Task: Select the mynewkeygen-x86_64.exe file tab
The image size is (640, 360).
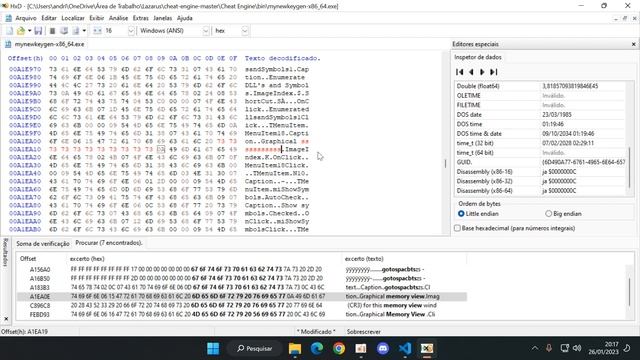Action: [45, 44]
